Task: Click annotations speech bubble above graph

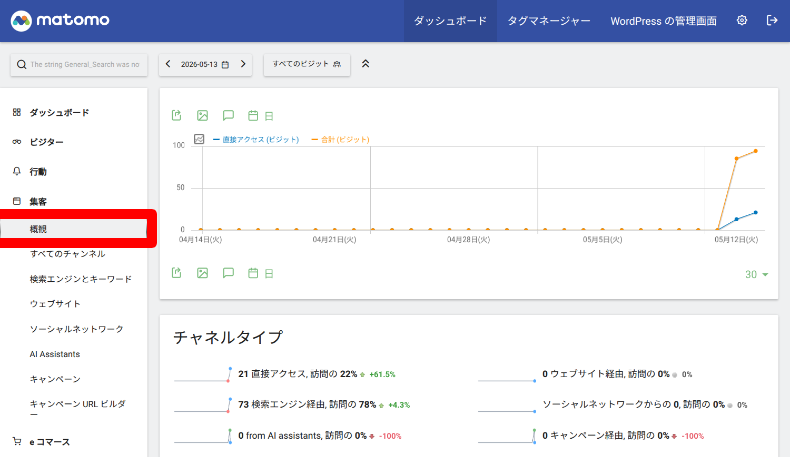Action: 228,115
